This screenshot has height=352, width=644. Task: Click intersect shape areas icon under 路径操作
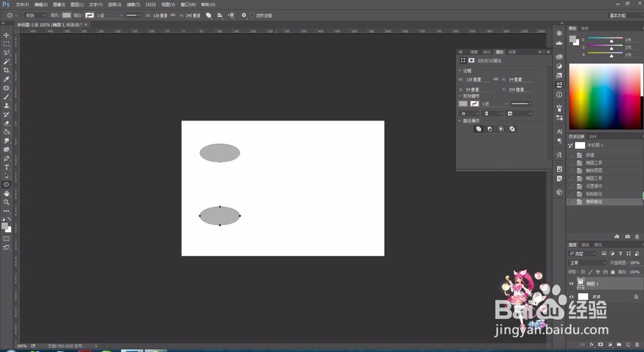(x=500, y=129)
